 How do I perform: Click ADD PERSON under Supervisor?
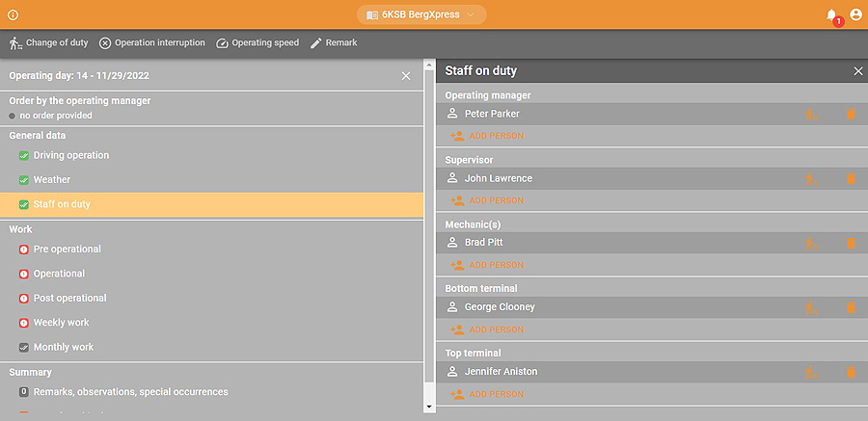(487, 201)
